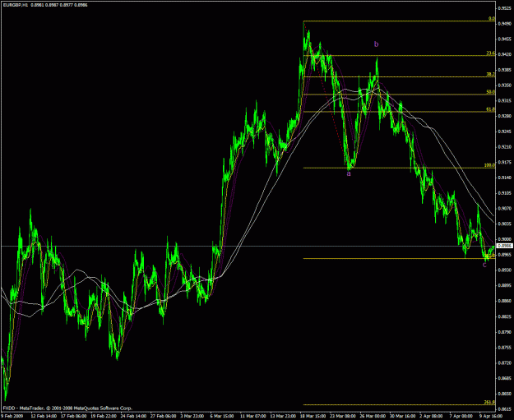The width and height of the screenshot is (514, 420).
Task: Click the '18 Mar 15:00' time label
Action: 313,416
